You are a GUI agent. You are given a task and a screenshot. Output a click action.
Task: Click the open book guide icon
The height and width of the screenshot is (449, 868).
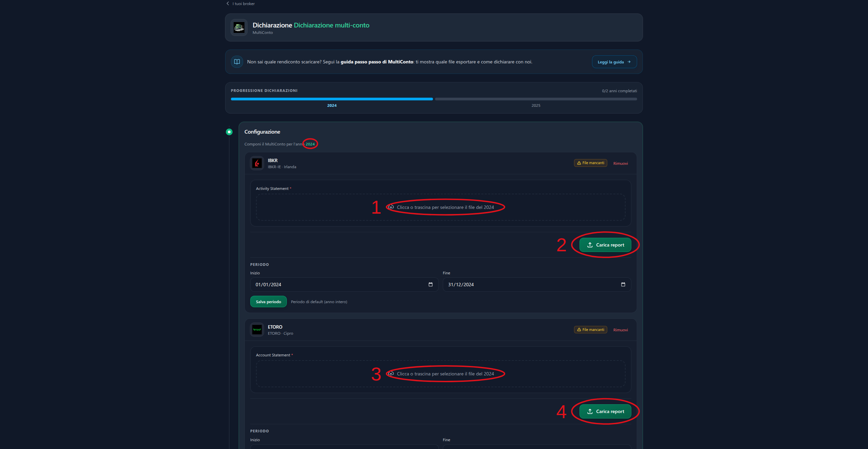237,62
